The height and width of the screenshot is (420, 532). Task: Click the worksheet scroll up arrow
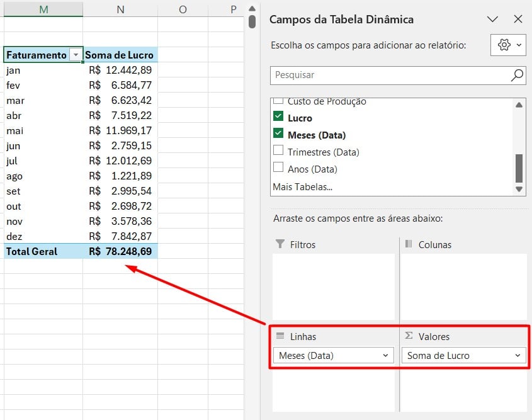tap(252, 8)
